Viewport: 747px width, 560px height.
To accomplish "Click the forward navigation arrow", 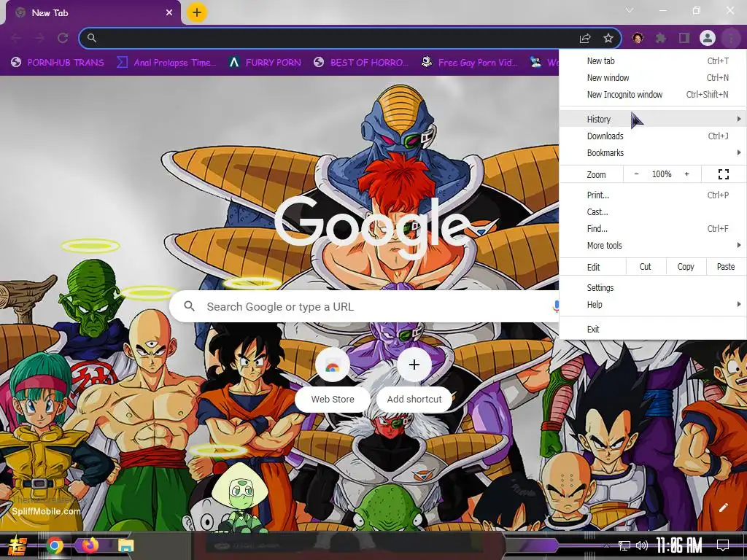I will [x=39, y=38].
